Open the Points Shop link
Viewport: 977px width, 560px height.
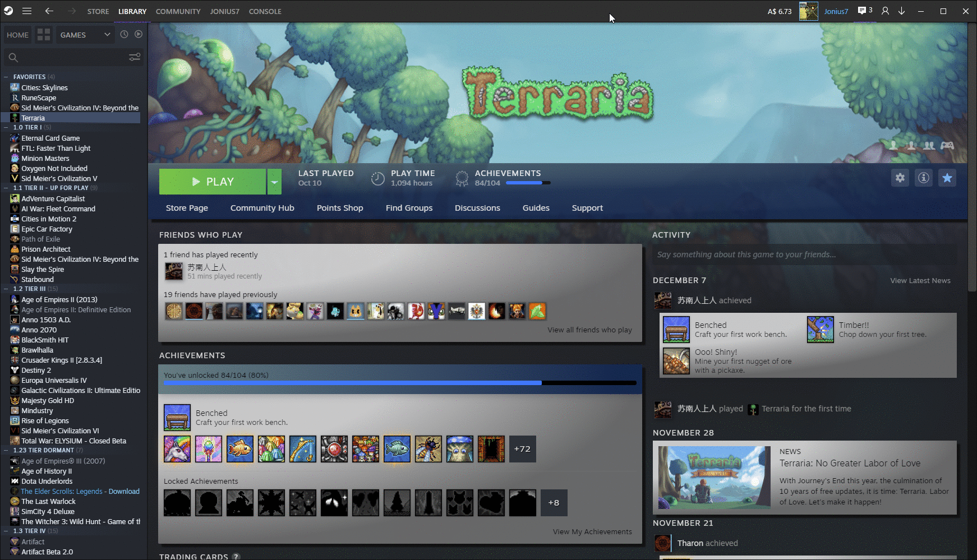[340, 208]
